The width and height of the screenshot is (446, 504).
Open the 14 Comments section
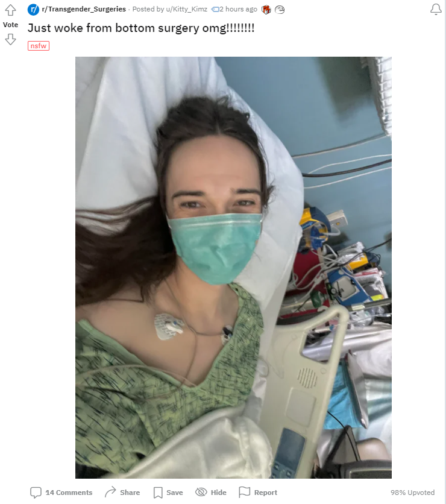[x=61, y=493]
